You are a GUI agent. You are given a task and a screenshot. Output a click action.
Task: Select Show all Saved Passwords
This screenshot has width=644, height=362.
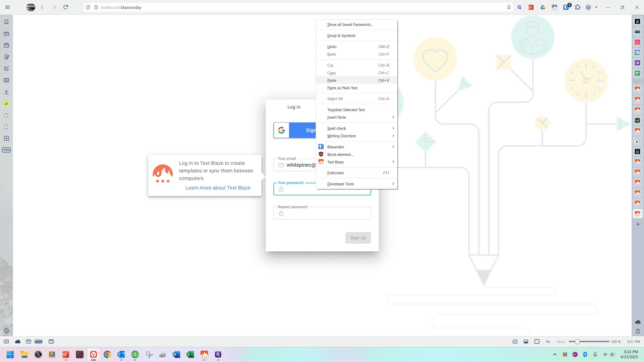click(x=356, y=24)
